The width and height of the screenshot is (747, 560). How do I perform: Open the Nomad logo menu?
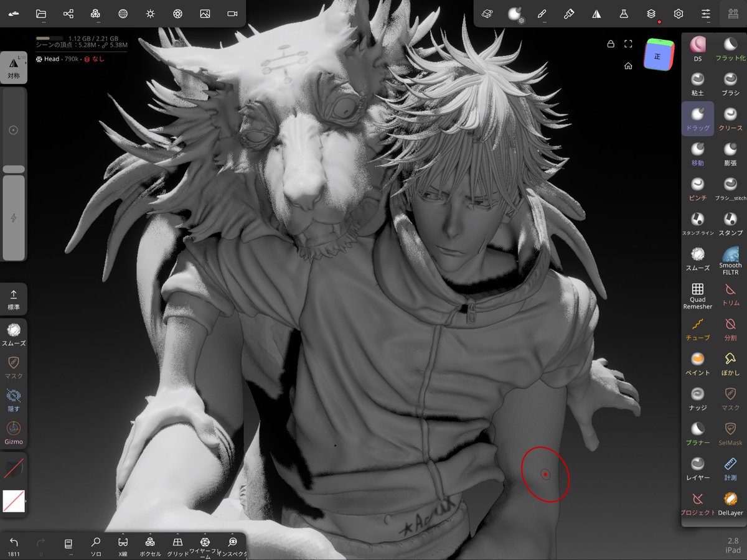[x=14, y=14]
